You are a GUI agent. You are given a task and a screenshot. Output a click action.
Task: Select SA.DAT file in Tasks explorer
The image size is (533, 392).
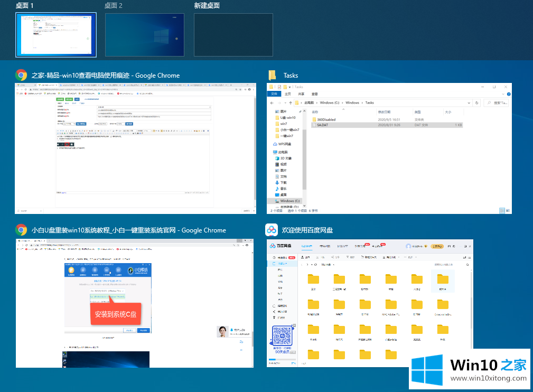[387, 125]
